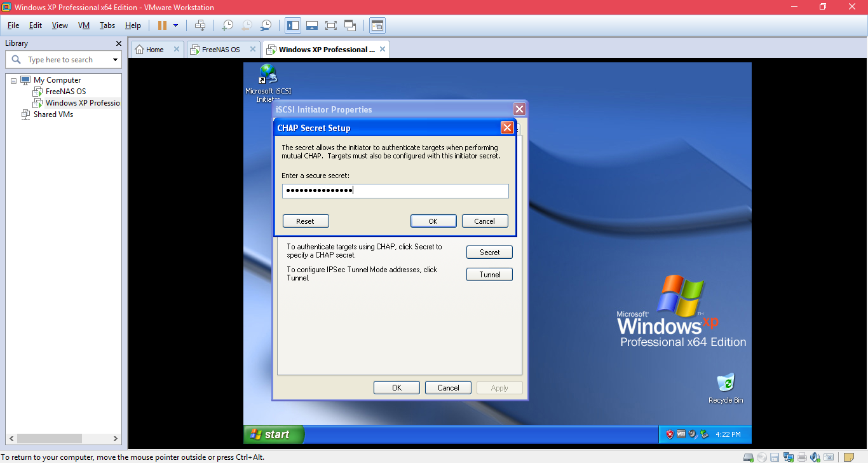
Task: Click the message log note icon in status bar
Action: pos(849,457)
